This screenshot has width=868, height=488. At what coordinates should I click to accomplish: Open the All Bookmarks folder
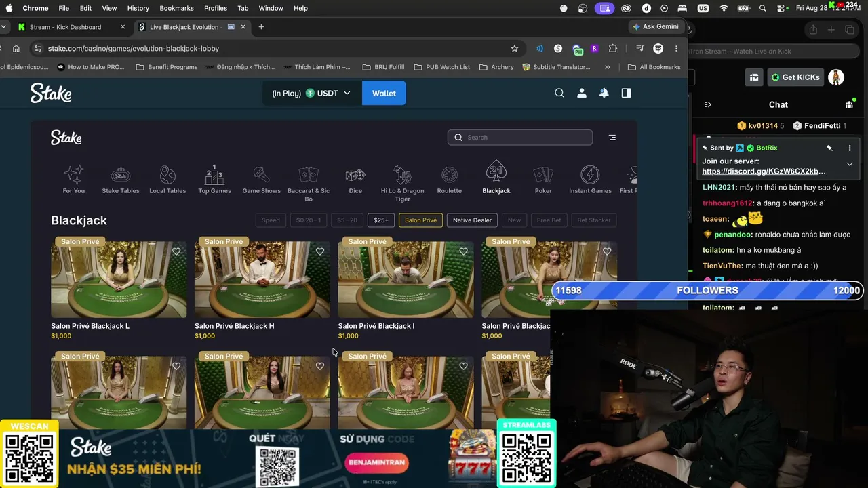pyautogui.click(x=654, y=67)
